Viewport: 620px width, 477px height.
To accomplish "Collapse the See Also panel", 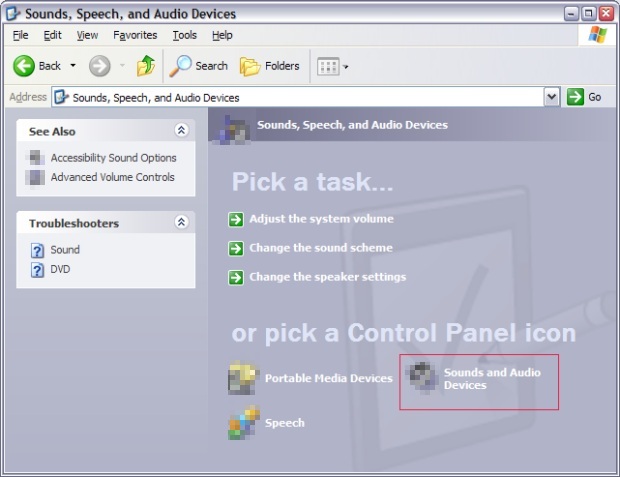I will (181, 130).
